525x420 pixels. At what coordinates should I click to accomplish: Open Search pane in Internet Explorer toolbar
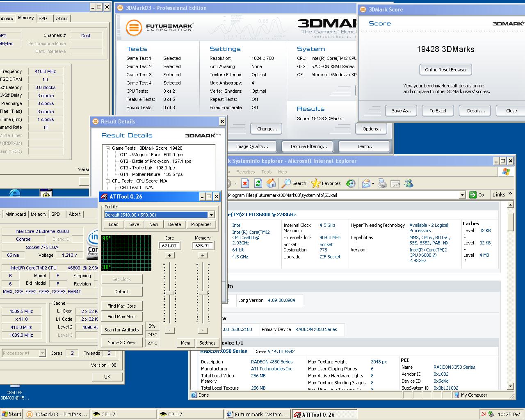point(294,183)
